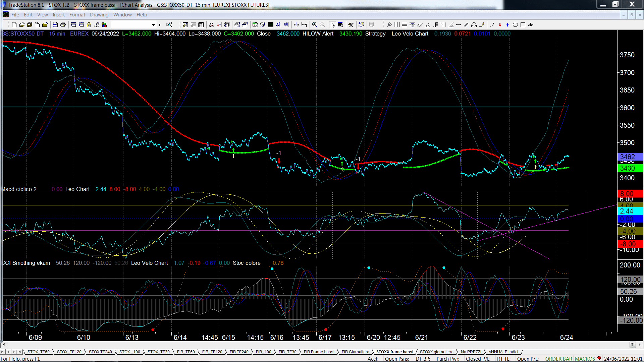
Task: Click the horizontal scrollbar thumb
Action: pos(633,345)
